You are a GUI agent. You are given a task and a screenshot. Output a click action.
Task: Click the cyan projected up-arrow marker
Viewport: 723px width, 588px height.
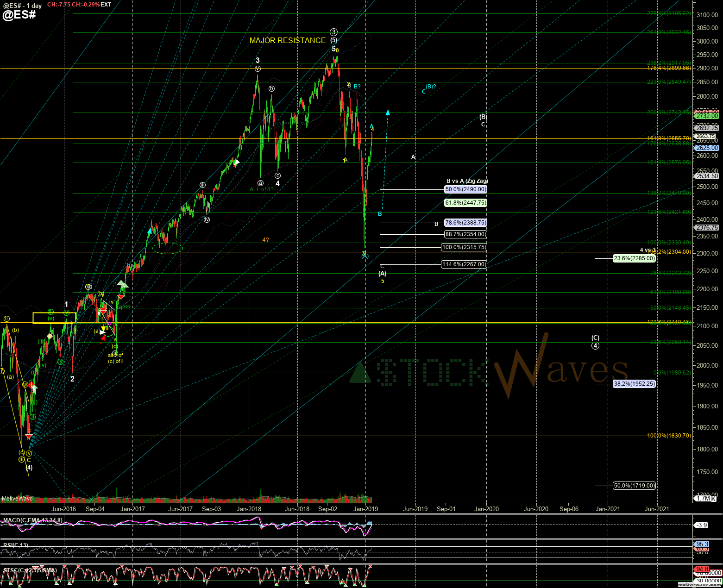[388, 113]
